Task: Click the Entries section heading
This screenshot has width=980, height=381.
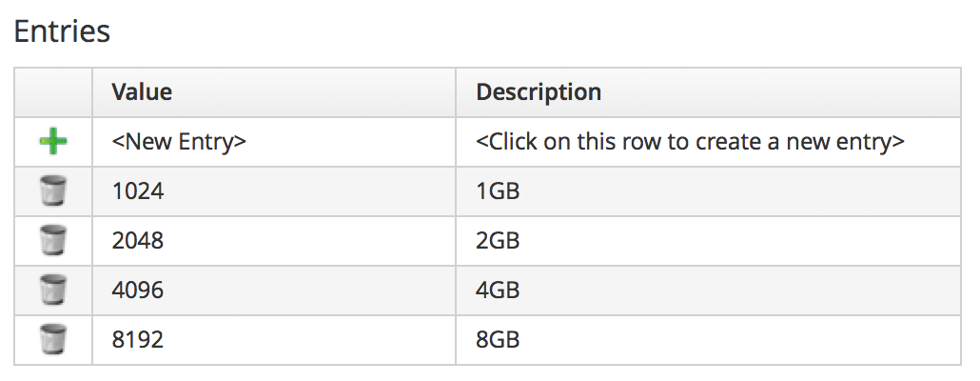Action: click(62, 31)
